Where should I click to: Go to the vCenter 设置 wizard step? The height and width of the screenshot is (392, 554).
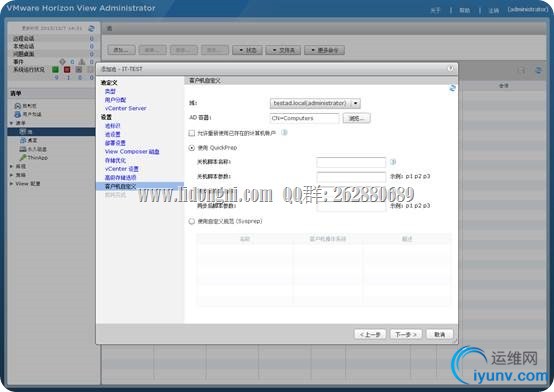pos(122,169)
